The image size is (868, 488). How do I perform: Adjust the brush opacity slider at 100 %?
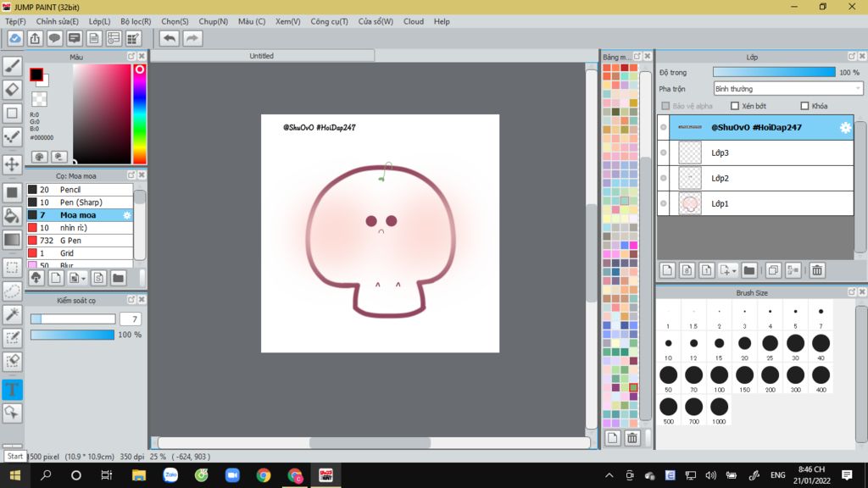(73, 335)
